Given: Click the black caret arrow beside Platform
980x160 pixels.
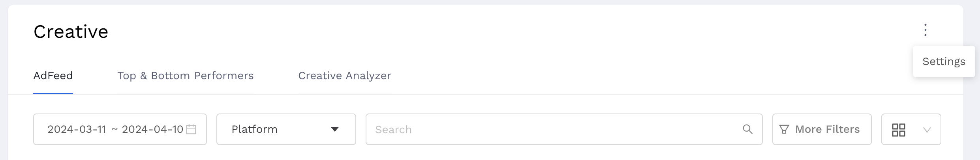Looking at the screenshot, I should [x=335, y=129].
